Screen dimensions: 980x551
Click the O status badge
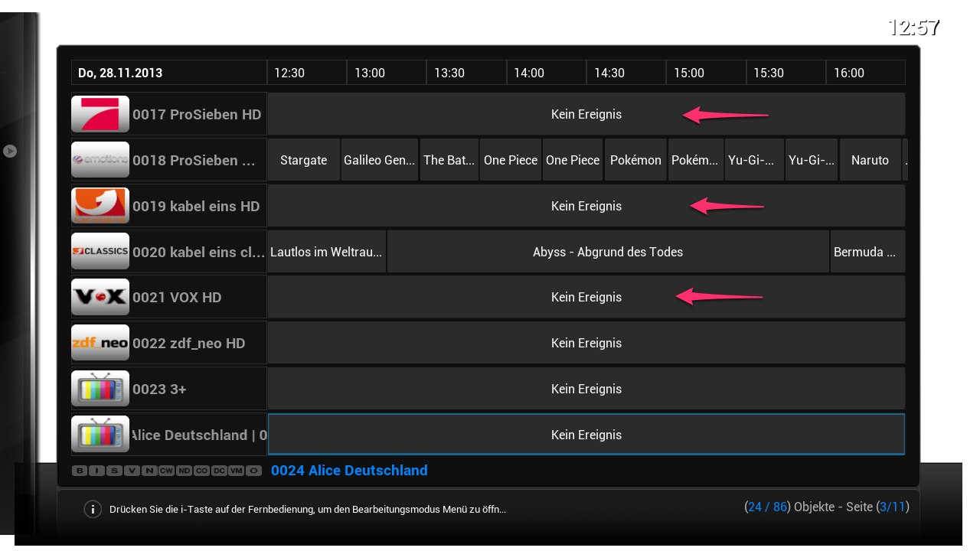(254, 471)
